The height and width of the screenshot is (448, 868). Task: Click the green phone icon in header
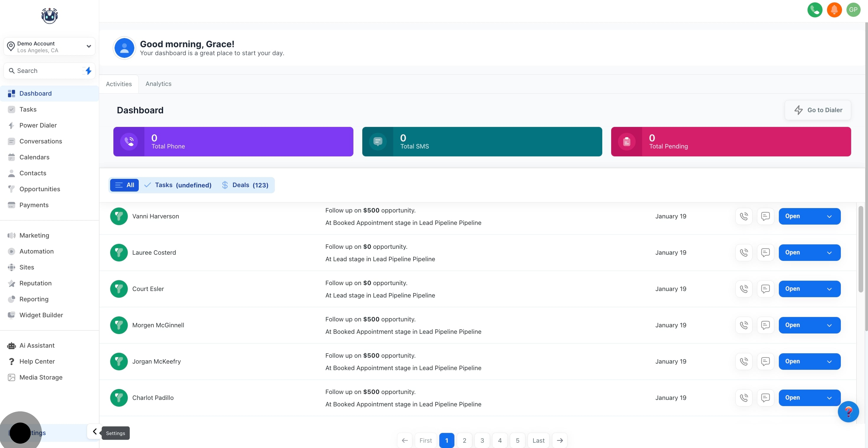(x=815, y=10)
